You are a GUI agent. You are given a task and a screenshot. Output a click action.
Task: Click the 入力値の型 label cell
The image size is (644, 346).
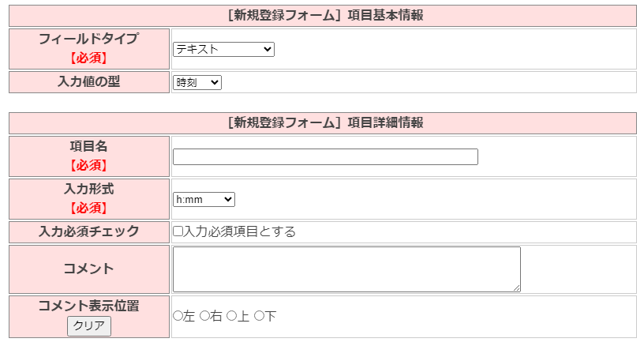pos(89,81)
